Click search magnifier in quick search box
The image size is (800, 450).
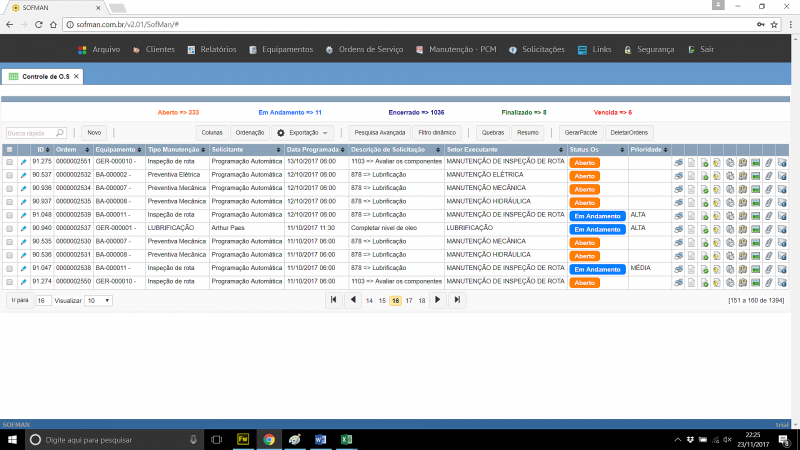(x=60, y=132)
